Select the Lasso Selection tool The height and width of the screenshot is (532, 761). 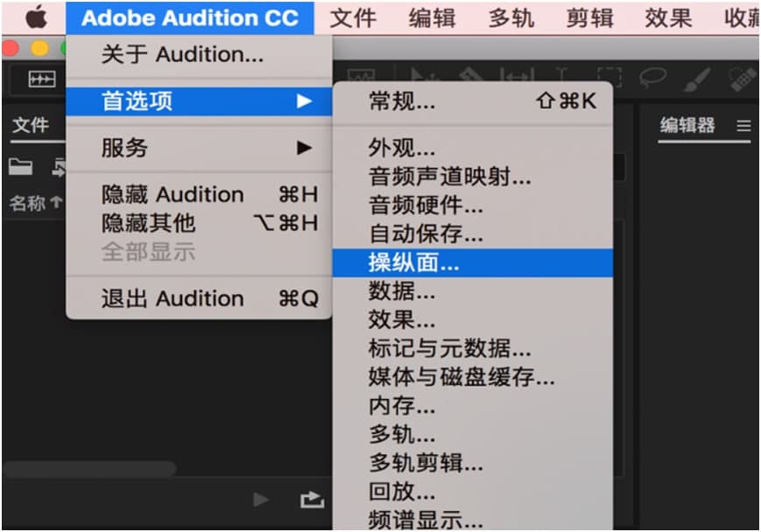pyautogui.click(x=653, y=74)
